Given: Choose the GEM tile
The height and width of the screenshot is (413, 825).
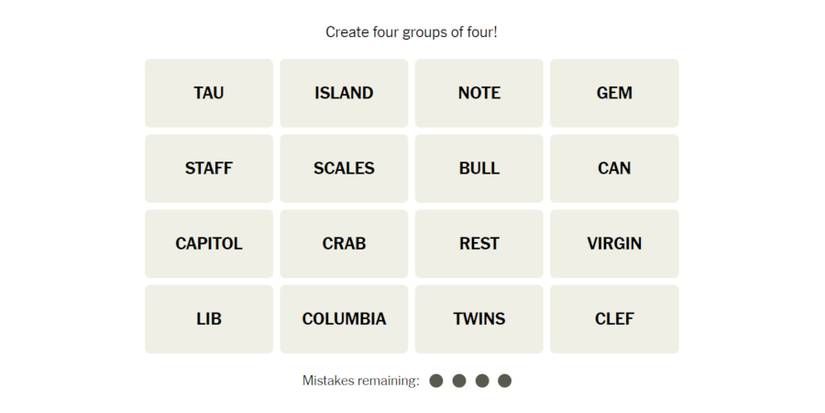Looking at the screenshot, I should (x=614, y=93).
